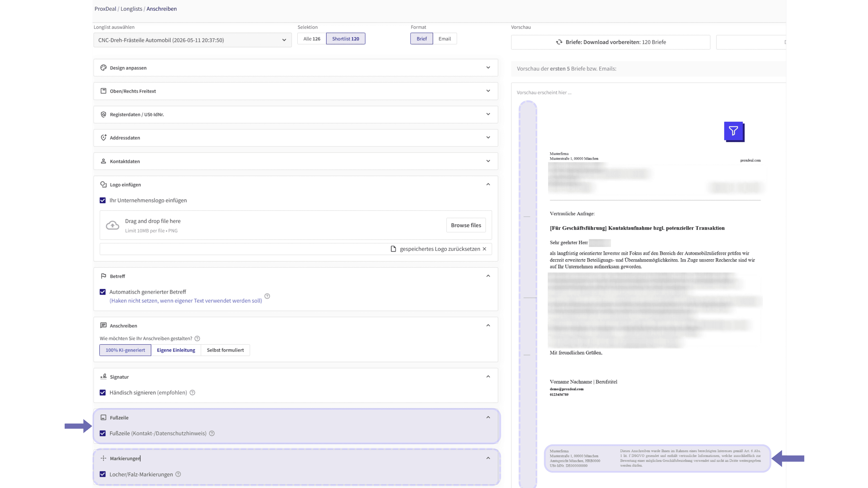Click the palette icon beside Design anpassen
The height and width of the screenshot is (488, 868).
point(104,68)
